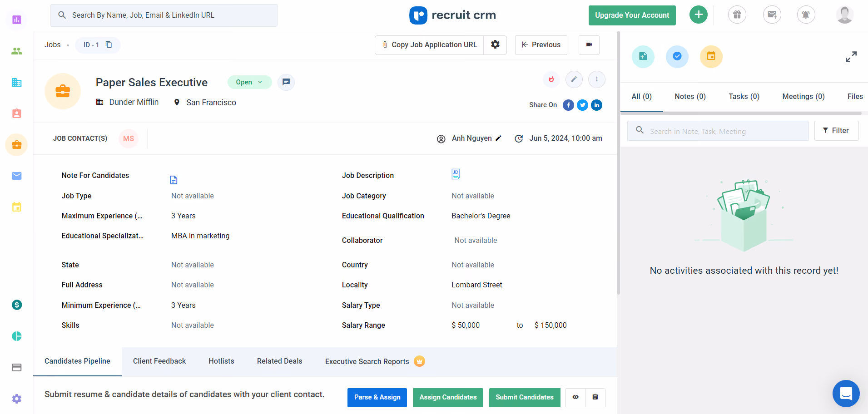Click the main panel vertical scrollbar

pos(618,163)
